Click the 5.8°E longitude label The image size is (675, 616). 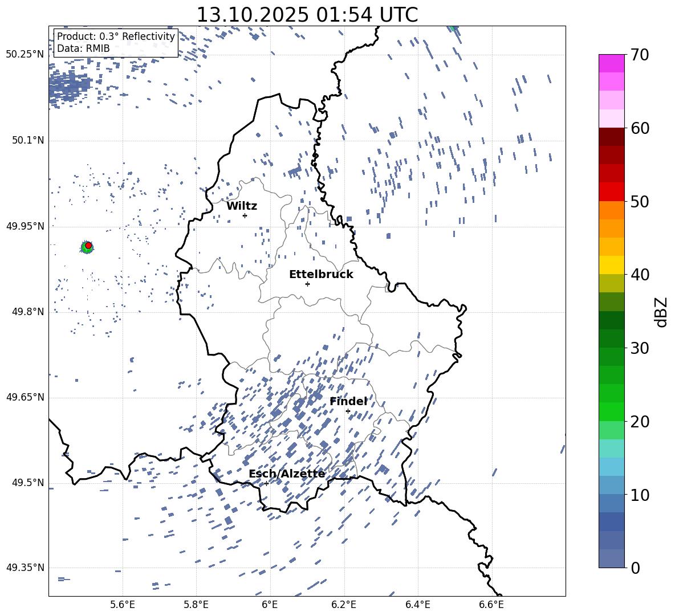(196, 605)
